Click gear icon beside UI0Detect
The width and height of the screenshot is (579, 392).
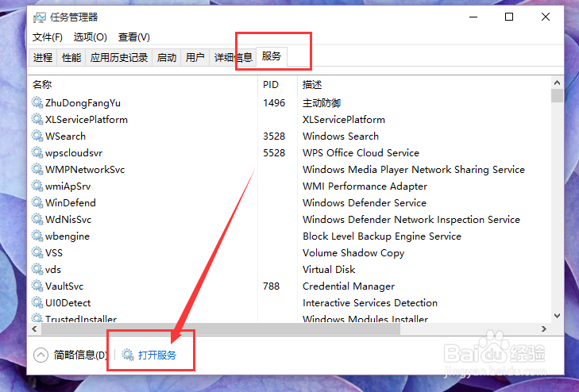[x=37, y=302]
